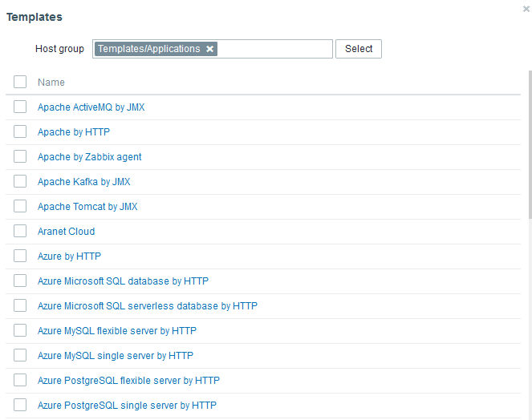
Task: Check the Apache Kafka by JMX checkbox
Action: click(20, 181)
